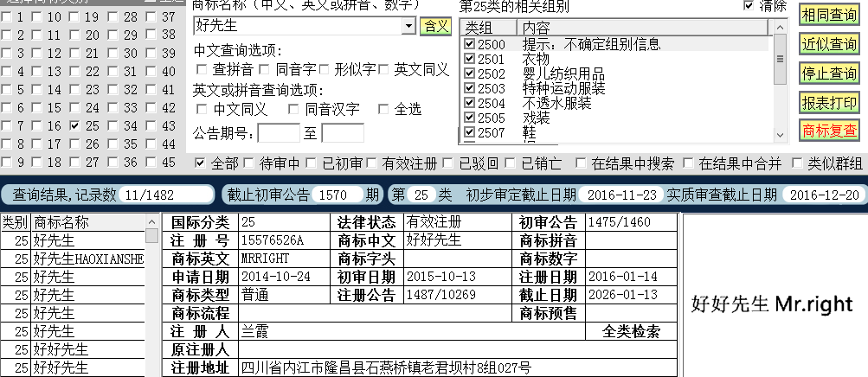Click the first 公告期号 start field
868x377 pixels.
(279, 133)
